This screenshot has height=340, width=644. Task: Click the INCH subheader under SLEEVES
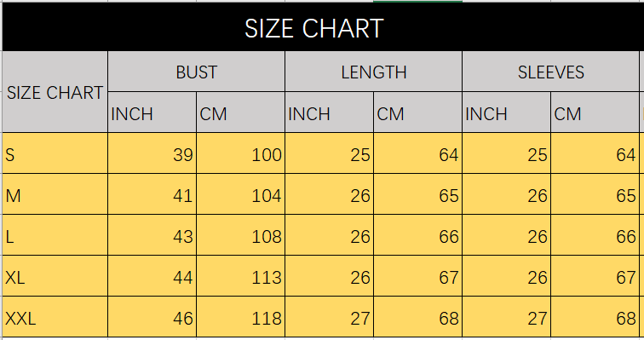506,112
